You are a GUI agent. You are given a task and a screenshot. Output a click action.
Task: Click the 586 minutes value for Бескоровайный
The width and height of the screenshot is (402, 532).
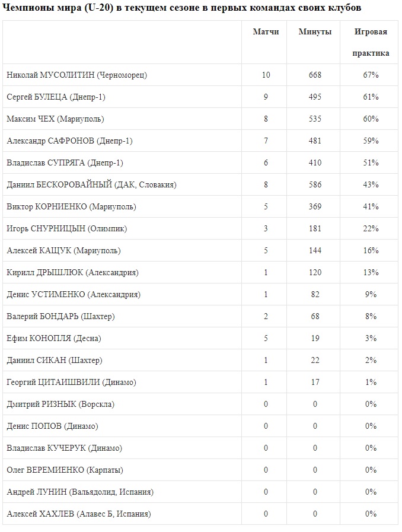pyautogui.click(x=315, y=184)
